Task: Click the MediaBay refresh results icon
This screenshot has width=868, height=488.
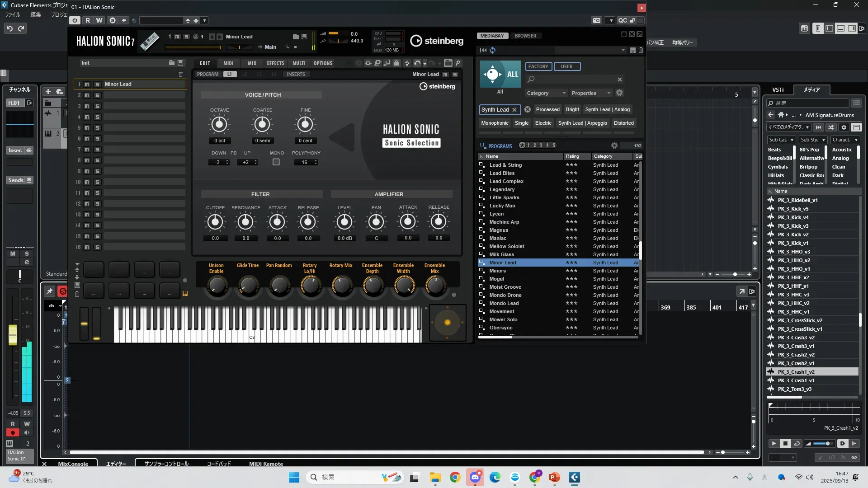Action: click(493, 50)
